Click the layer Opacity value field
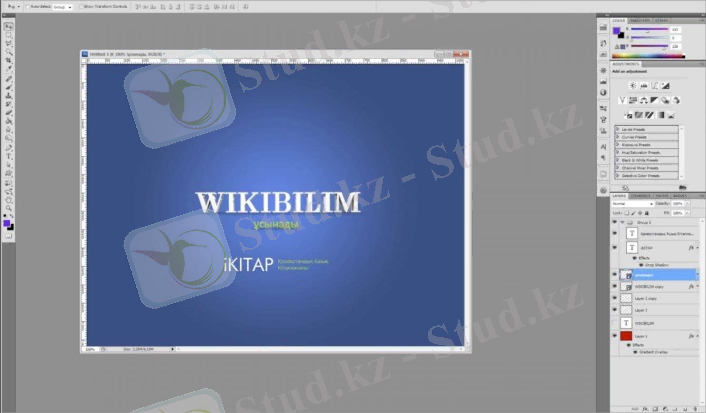706x413 pixels. tap(677, 204)
